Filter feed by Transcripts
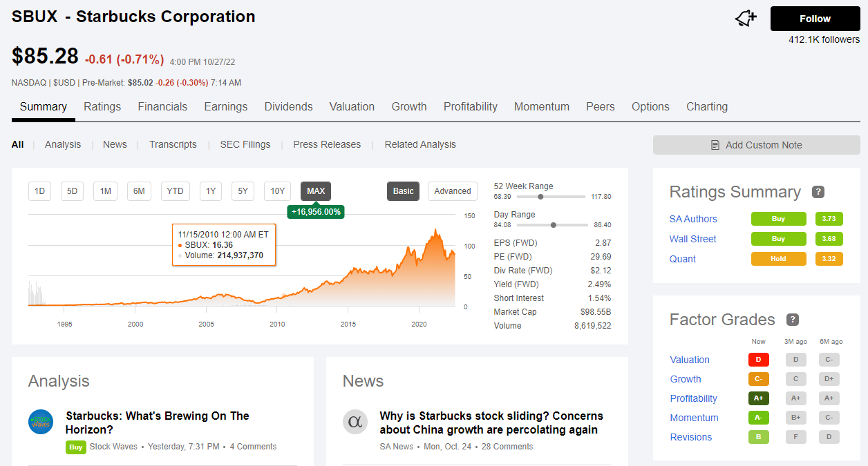This screenshot has width=868, height=466. 173,145
